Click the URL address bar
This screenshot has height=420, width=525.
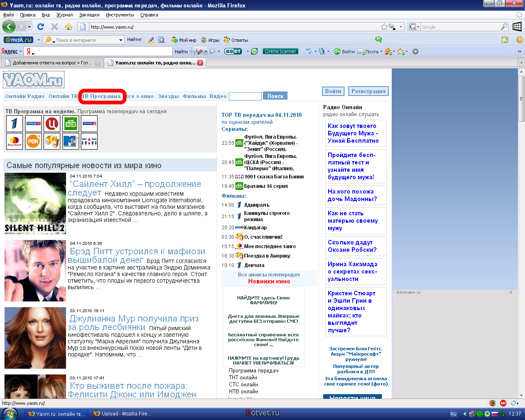pyautogui.click(x=234, y=27)
